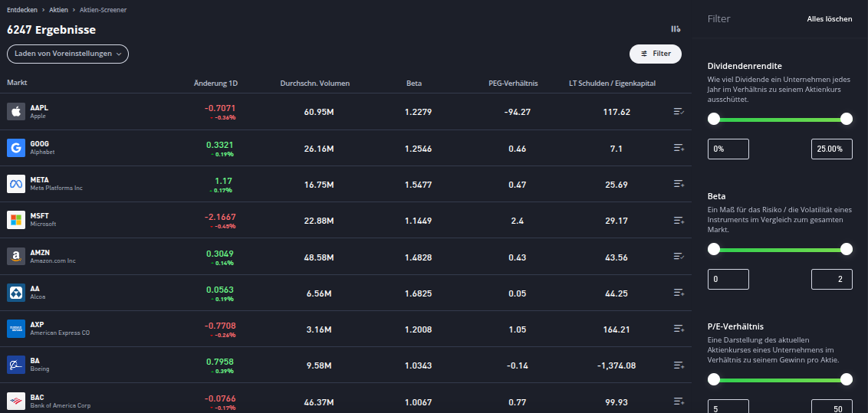This screenshot has width=868, height=413.
Task: Add BA Boeing to watchlist icon
Action: tap(679, 365)
